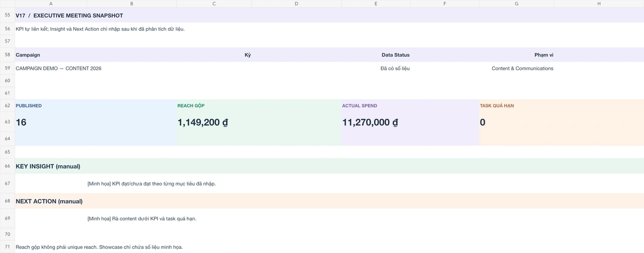The height and width of the screenshot is (253, 644).
Task: Select column E header
Action: [376, 4]
